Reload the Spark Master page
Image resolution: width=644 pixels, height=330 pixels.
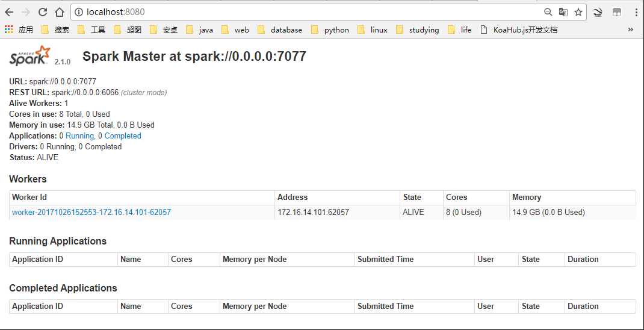[x=43, y=12]
